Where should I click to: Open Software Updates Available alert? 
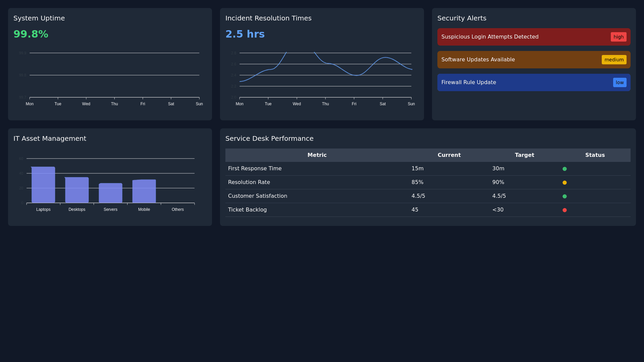[x=478, y=60]
